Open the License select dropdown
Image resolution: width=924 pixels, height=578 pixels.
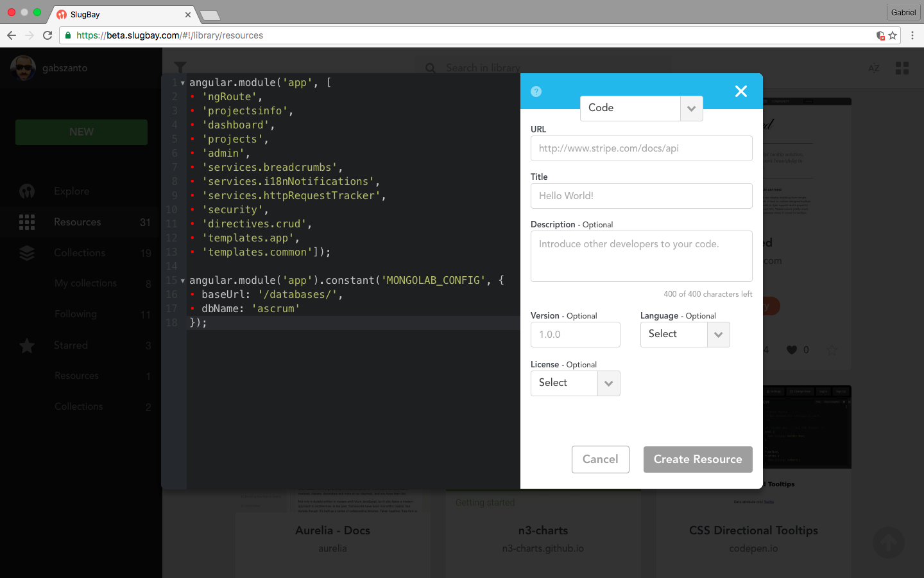coord(576,383)
